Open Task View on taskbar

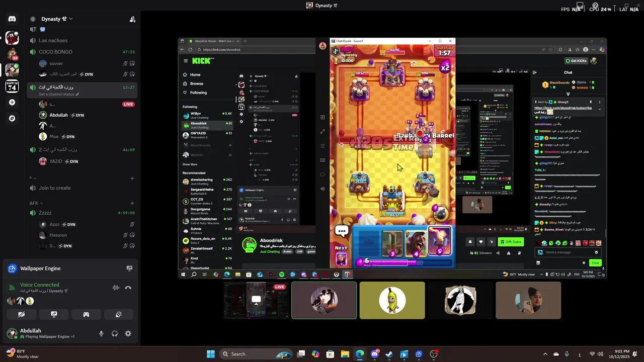[301, 354]
